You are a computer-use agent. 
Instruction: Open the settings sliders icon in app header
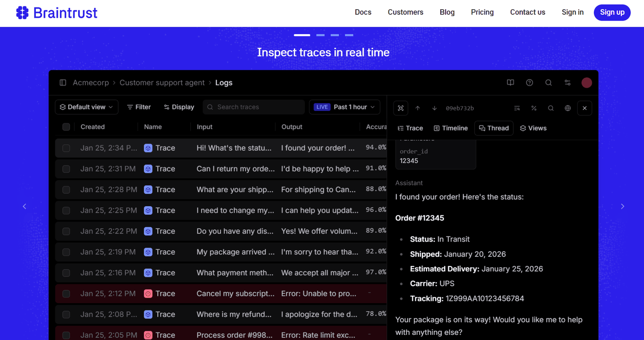[568, 83]
